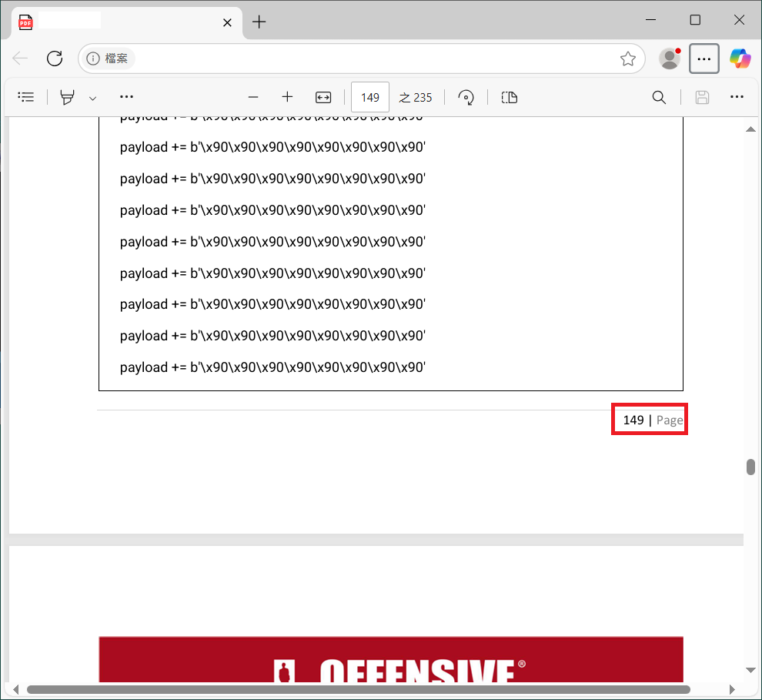This screenshot has width=762, height=700.
Task: Toggle the page view layout
Action: point(510,97)
